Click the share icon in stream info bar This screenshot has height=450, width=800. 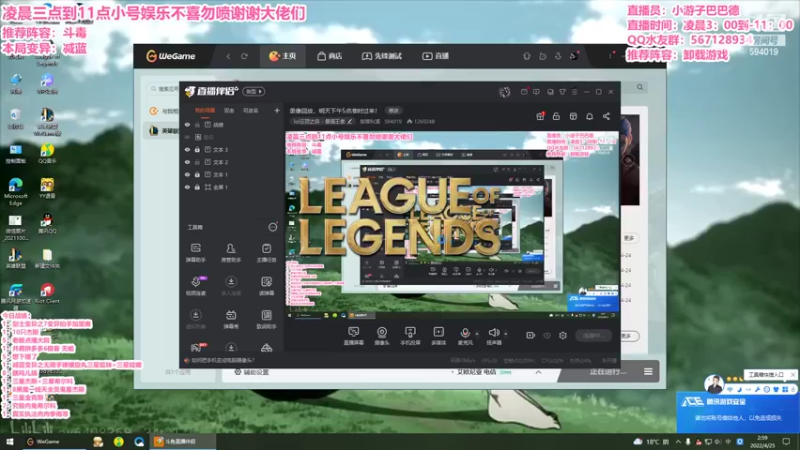(x=606, y=116)
